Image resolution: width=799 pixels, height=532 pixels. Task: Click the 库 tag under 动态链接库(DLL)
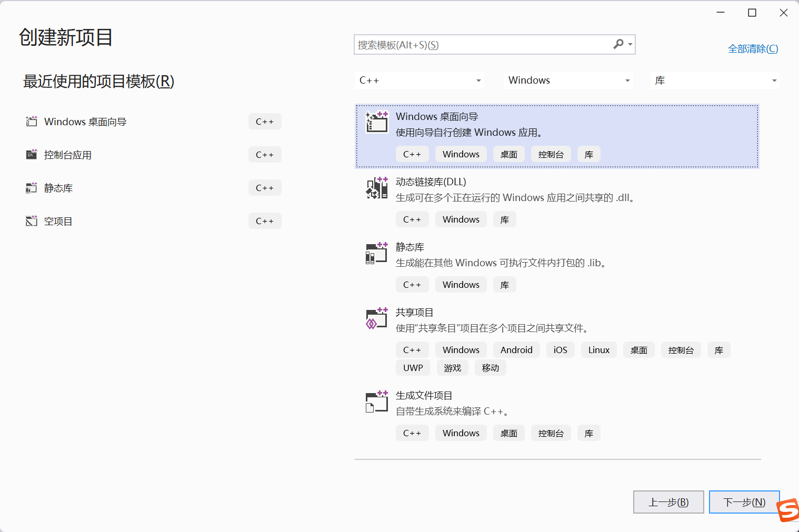505,219
